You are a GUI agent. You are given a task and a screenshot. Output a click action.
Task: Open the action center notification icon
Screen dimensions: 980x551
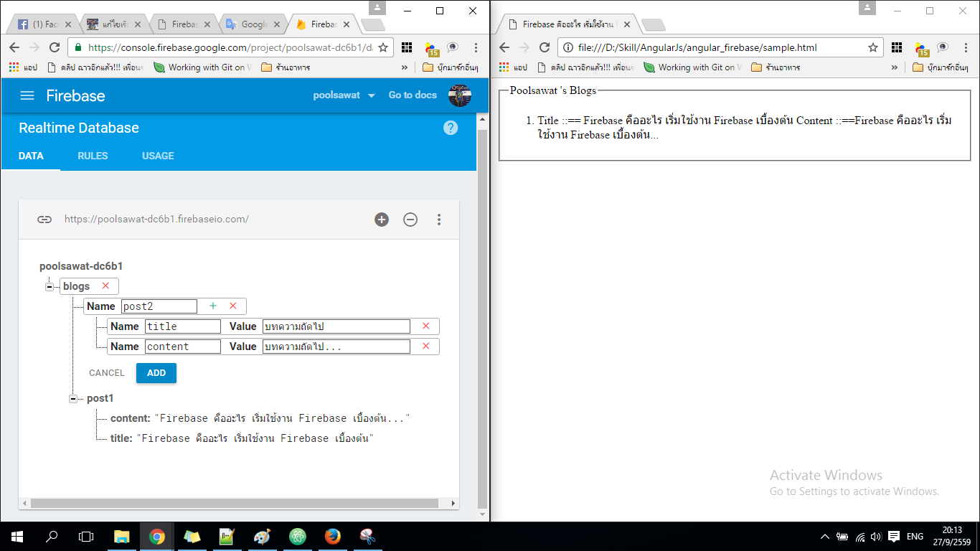(x=894, y=536)
